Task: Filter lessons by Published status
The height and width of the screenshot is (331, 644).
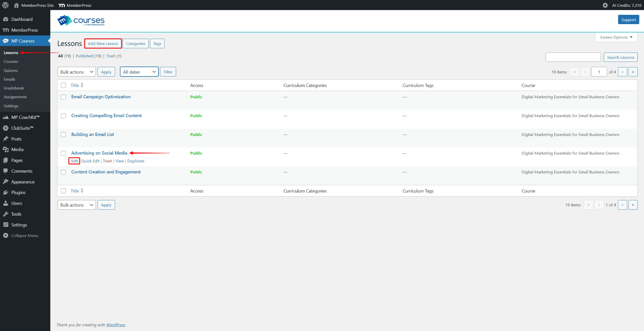Action: 85,56
